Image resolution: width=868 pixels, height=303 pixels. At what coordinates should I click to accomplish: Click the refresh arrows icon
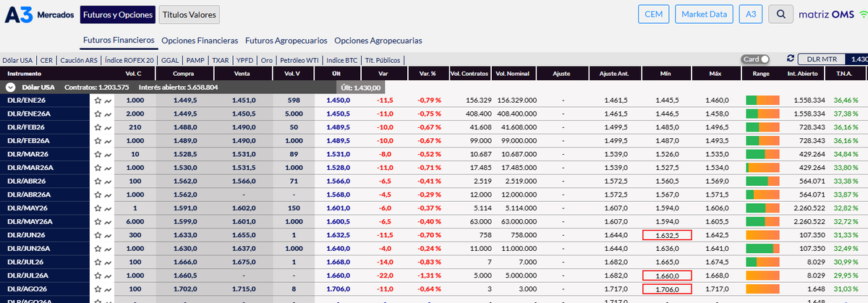click(791, 59)
